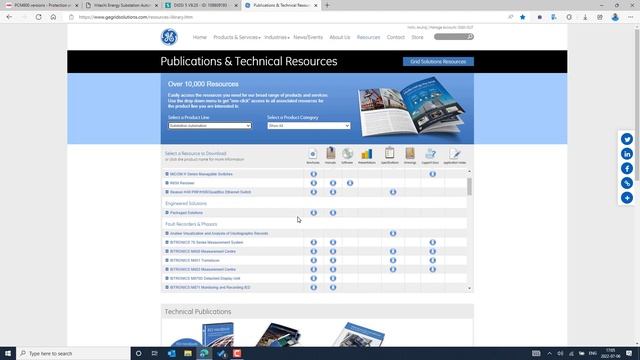640x360 pixels.
Task: Click the browser Back button
Action: [x=9, y=17]
